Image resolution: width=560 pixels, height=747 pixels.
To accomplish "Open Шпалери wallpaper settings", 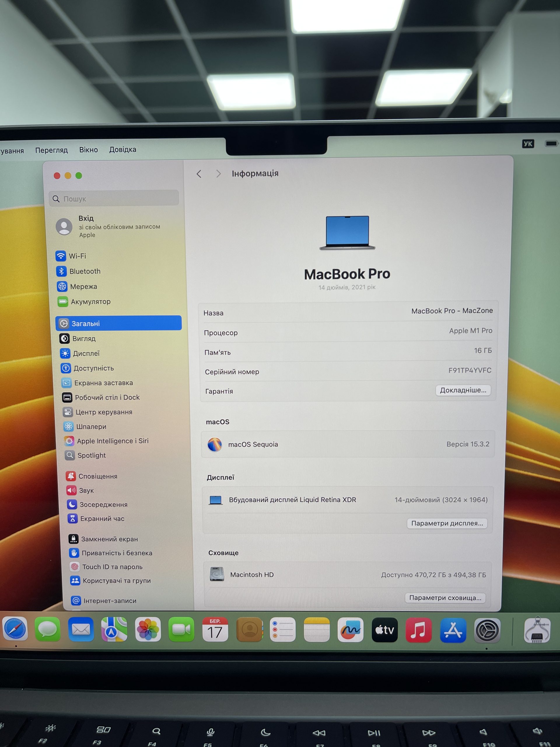I will point(85,427).
